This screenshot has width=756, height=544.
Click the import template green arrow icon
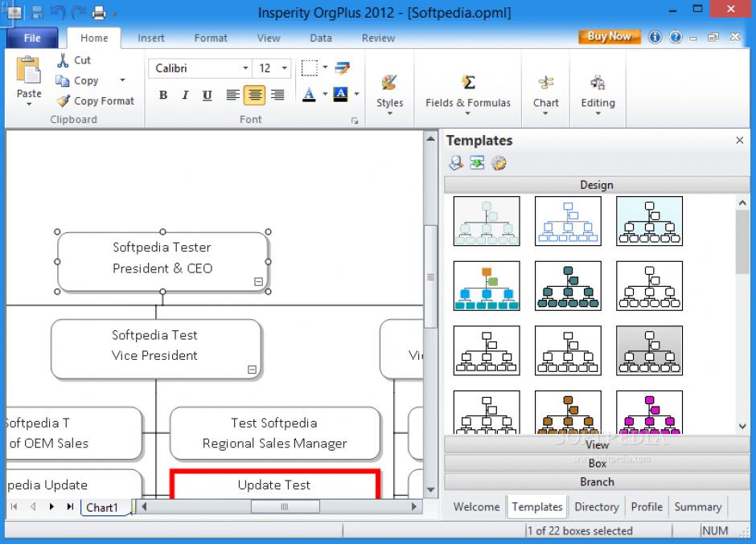(x=477, y=163)
